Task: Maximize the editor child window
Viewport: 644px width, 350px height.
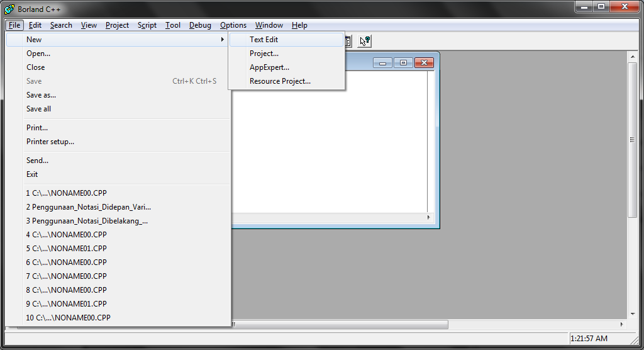Action: 403,62
